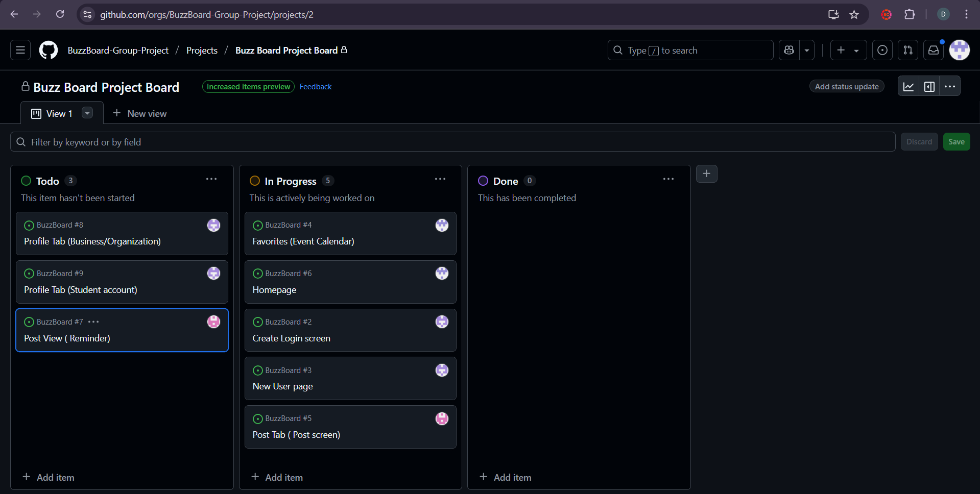The width and height of the screenshot is (980, 494).
Task: Click the GitHub Octocat logo
Action: pos(49,50)
